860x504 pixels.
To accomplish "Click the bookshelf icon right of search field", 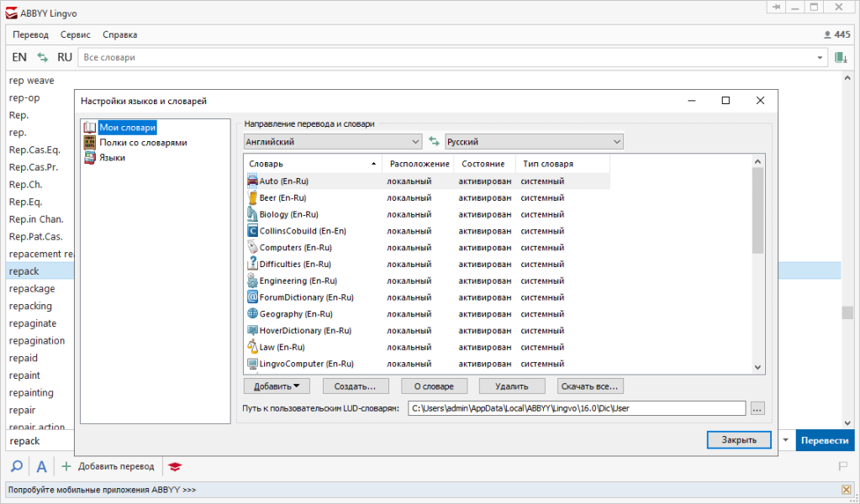I will (841, 57).
